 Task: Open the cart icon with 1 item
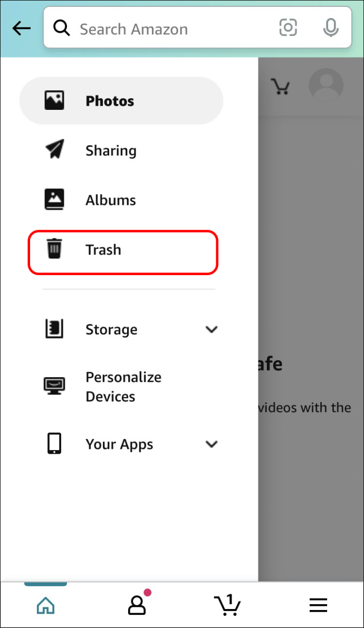227,605
